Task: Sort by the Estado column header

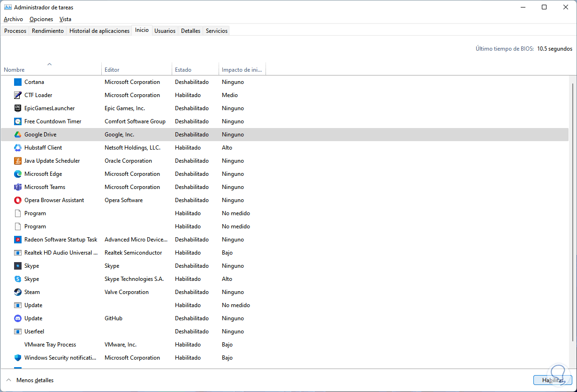Action: click(x=195, y=69)
